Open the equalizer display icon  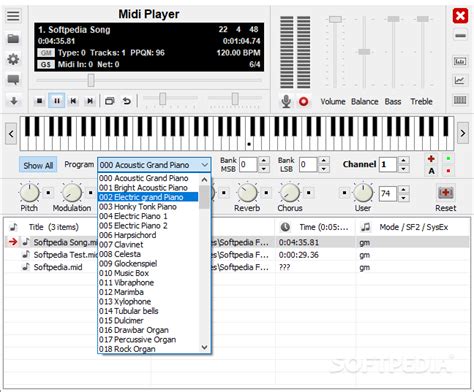point(460,61)
